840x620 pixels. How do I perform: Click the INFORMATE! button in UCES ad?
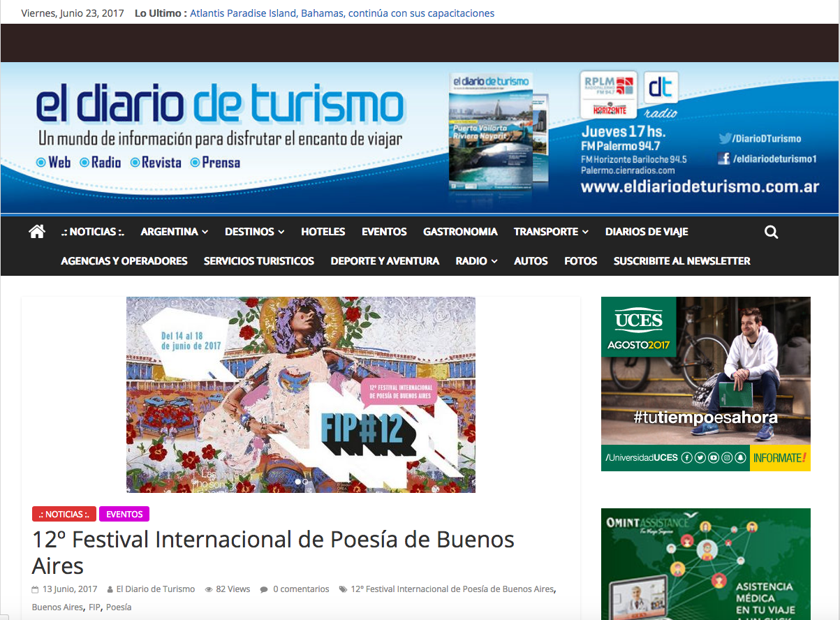pyautogui.click(x=780, y=458)
